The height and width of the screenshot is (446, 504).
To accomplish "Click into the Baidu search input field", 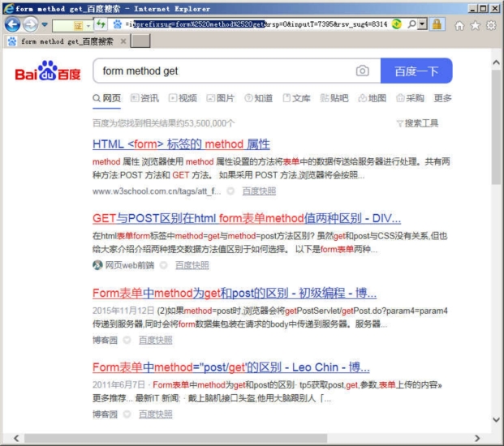I will (x=225, y=71).
